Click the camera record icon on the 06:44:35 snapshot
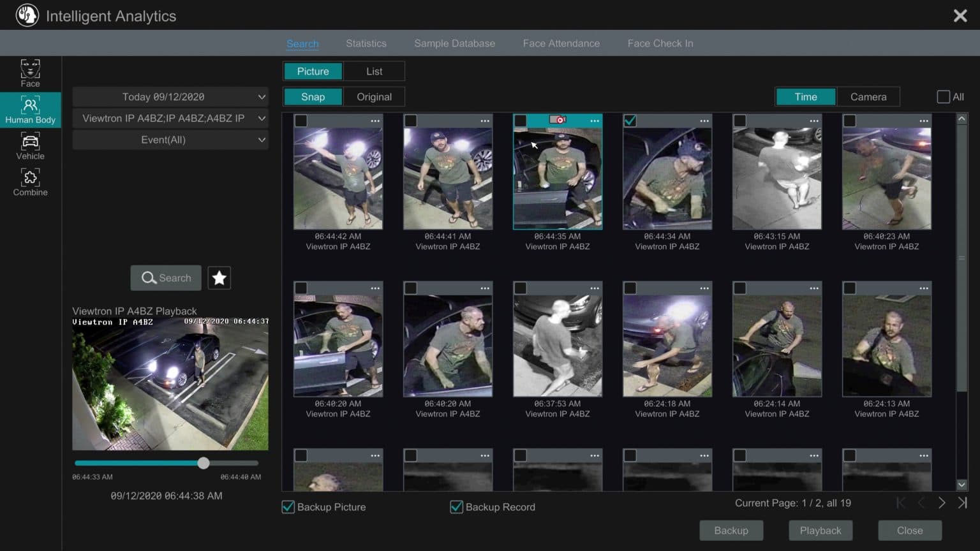Screen dimensions: 980x551 click(558, 120)
